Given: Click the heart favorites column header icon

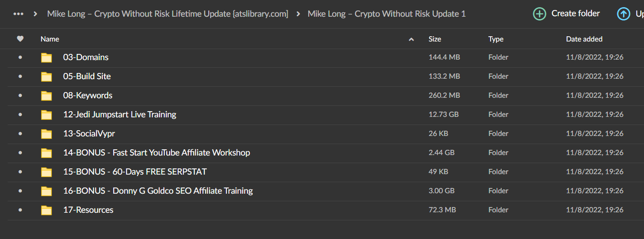Looking at the screenshot, I should point(20,39).
